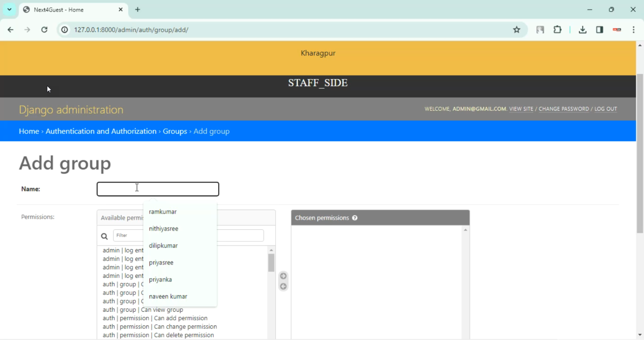Bookmark this page with the star icon
644x340 pixels.
[x=516, y=30]
